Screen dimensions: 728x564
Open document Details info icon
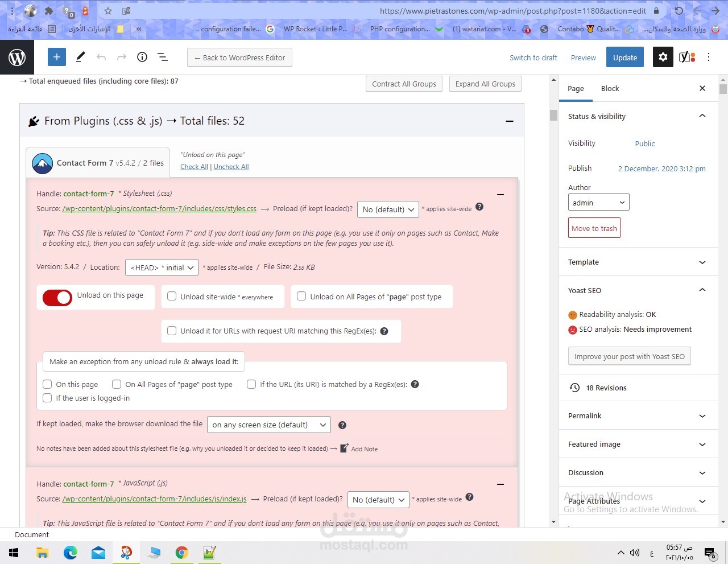coord(142,57)
